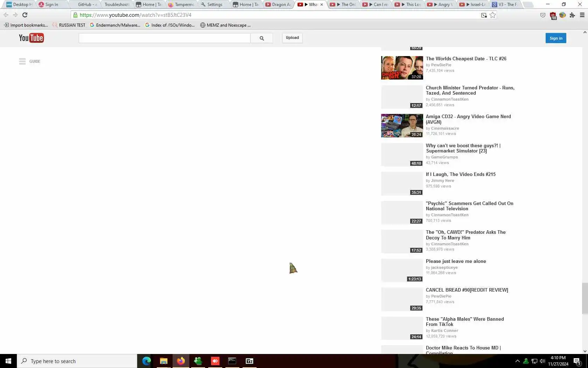Switch to the Desktop tab
This screenshot has height=368, width=588.
[19, 5]
